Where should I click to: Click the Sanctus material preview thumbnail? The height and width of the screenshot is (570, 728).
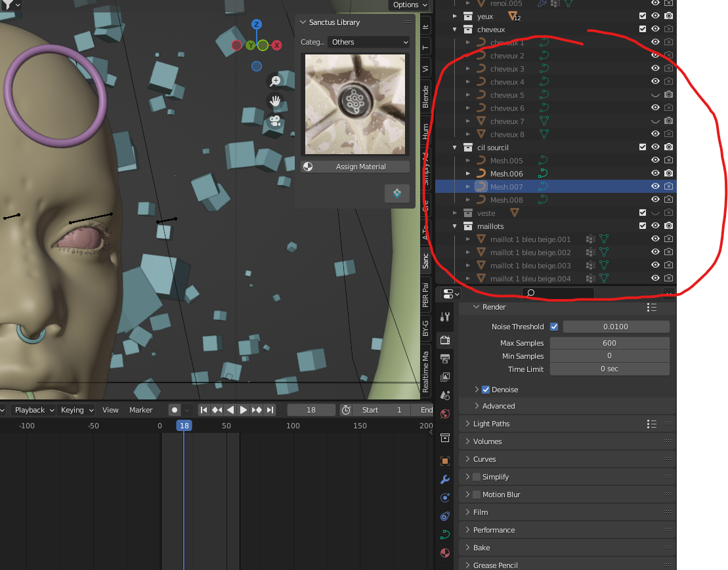click(x=355, y=104)
